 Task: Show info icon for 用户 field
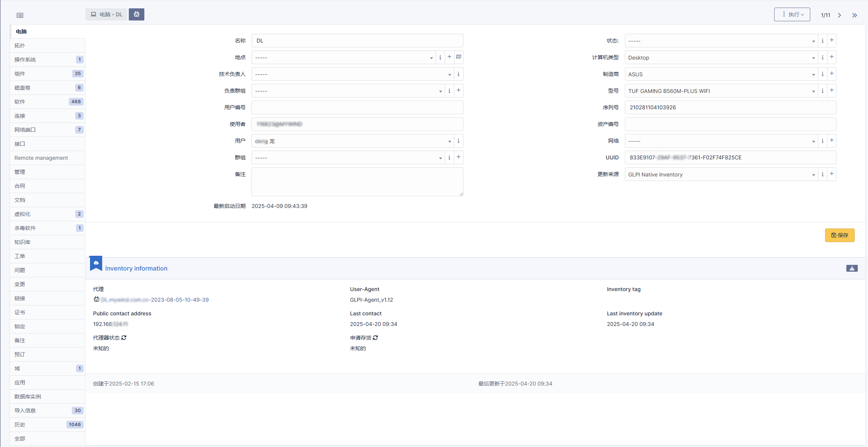(x=459, y=141)
